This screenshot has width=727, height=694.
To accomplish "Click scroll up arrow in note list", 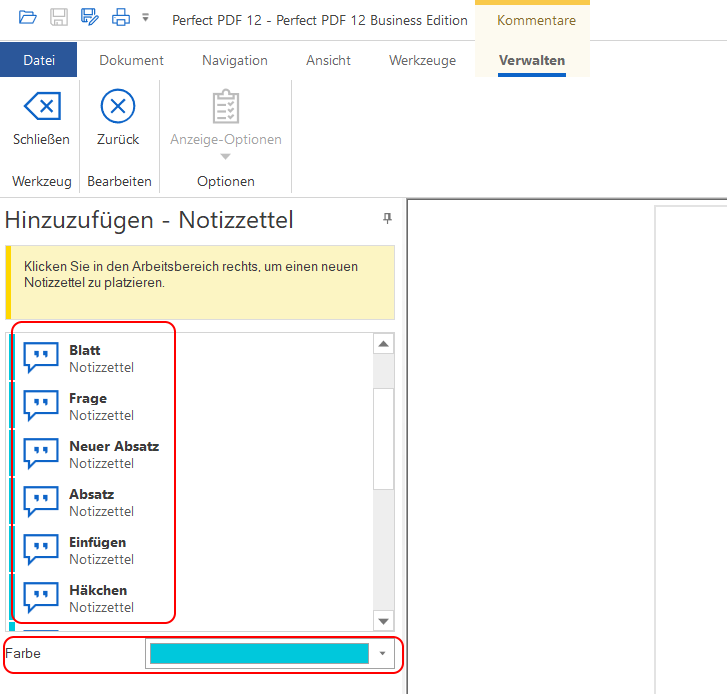I will click(x=383, y=344).
